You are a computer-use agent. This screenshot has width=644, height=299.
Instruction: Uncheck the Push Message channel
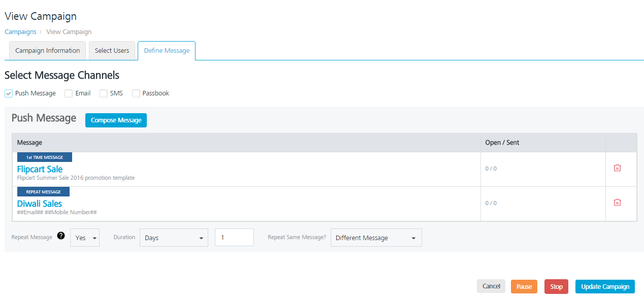9,93
